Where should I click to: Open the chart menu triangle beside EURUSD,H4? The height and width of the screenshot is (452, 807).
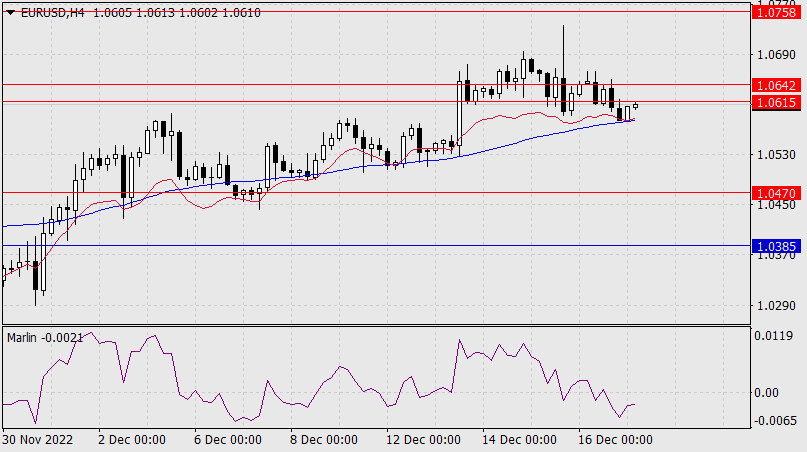coord(10,13)
